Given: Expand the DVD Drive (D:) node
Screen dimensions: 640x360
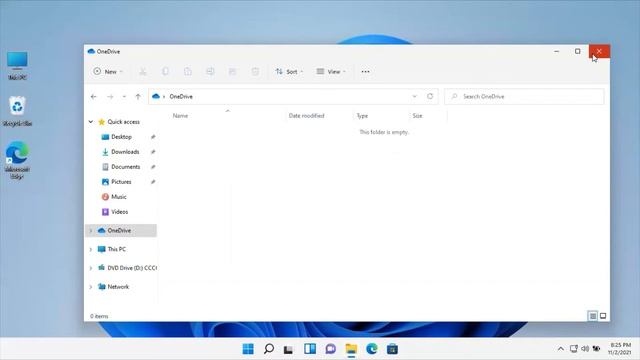Looking at the screenshot, I should [x=91, y=268].
